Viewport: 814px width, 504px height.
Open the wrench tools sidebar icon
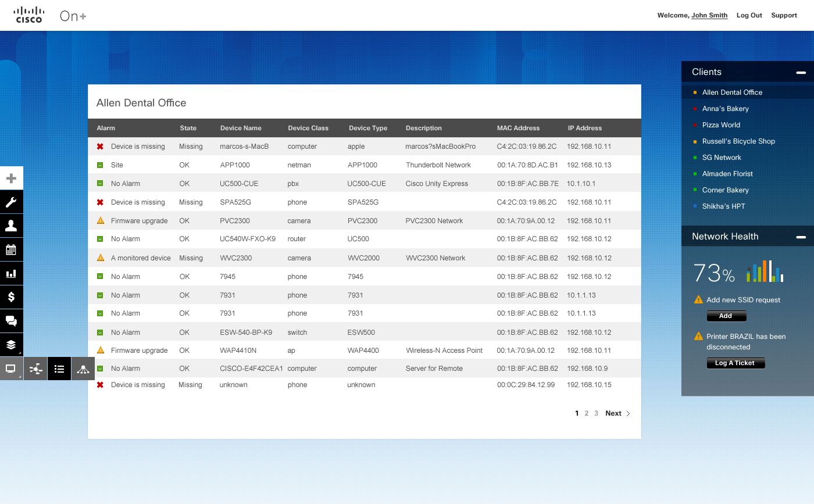[11, 202]
